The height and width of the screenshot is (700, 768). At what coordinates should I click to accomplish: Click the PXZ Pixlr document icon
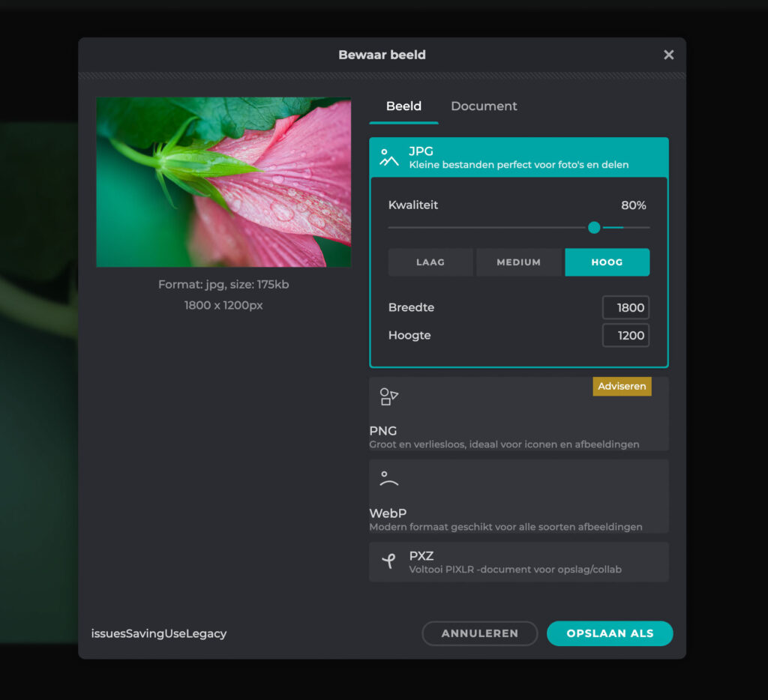point(388,561)
